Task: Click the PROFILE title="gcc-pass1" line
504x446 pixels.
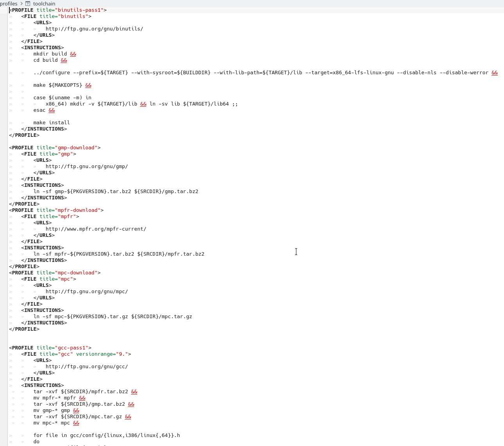Action: pyautogui.click(x=50, y=348)
